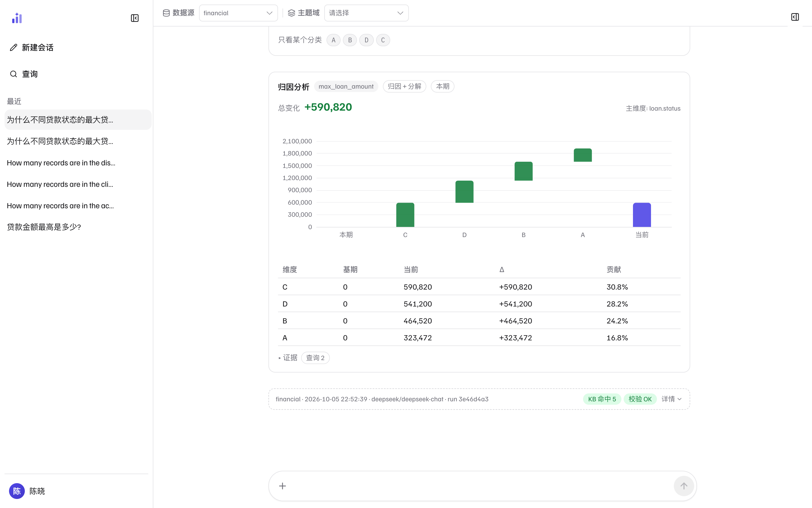
Task: Click the 本期 tag in header
Action: pyautogui.click(x=442, y=86)
